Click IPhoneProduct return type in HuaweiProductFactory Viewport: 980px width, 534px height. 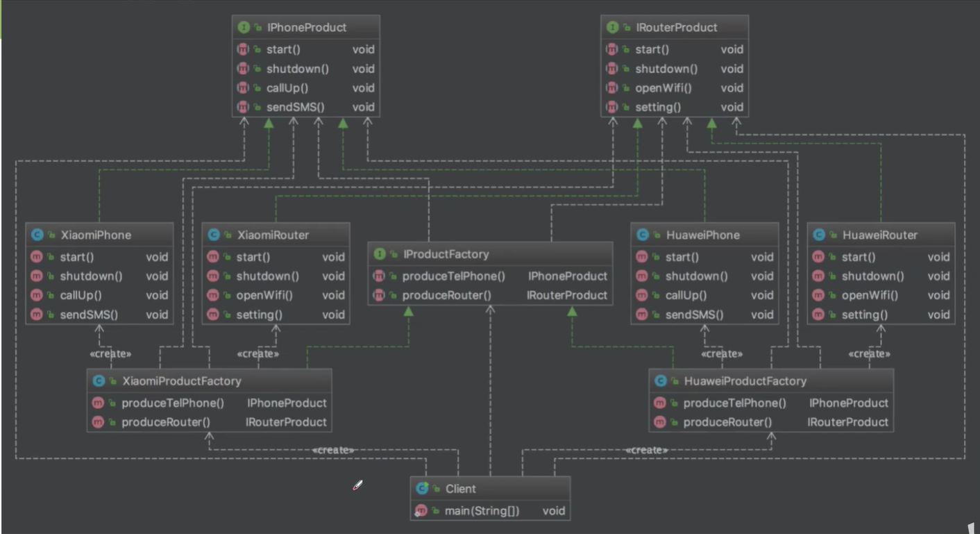click(849, 403)
